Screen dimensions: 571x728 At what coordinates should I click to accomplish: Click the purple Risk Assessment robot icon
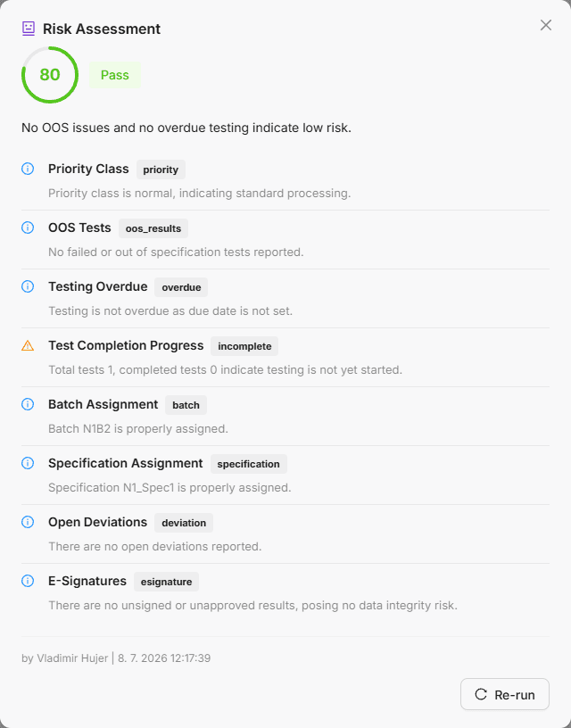click(x=29, y=29)
